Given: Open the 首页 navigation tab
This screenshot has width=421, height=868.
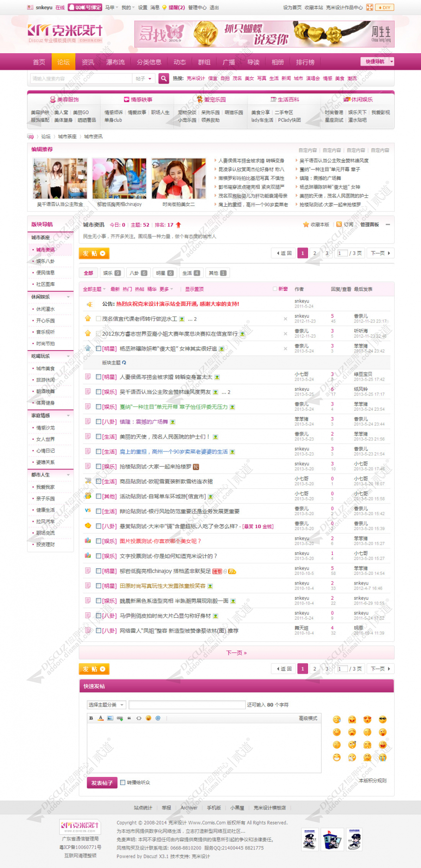Looking at the screenshot, I should 39,62.
